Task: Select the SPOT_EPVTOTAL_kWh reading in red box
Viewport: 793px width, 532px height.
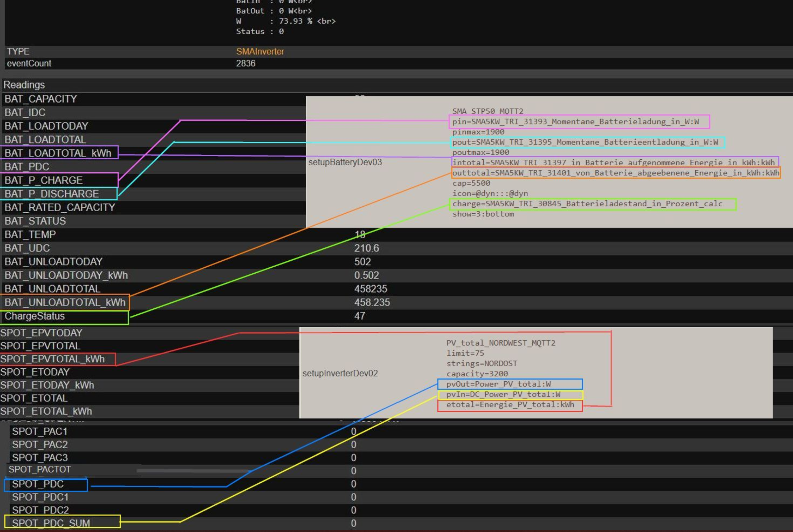Action: pyautogui.click(x=53, y=359)
